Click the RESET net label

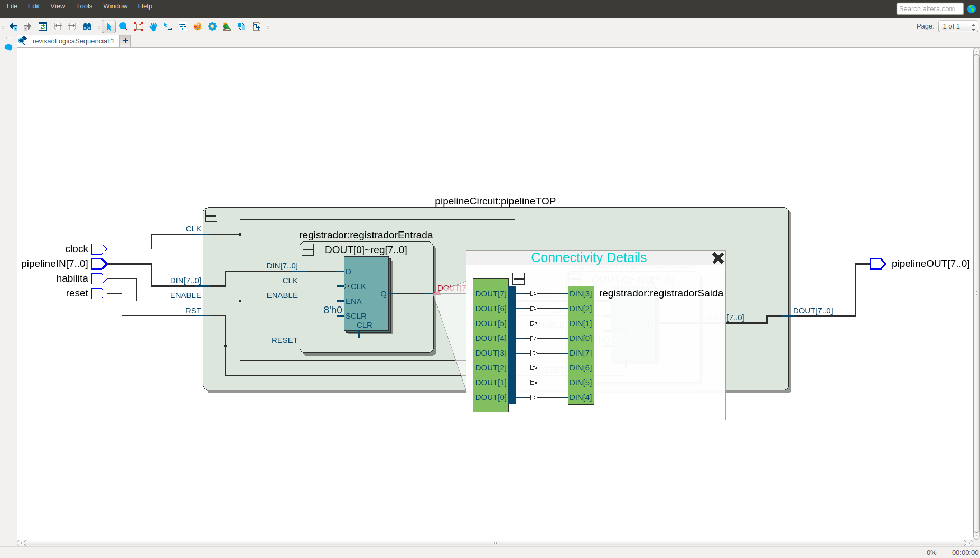point(285,340)
